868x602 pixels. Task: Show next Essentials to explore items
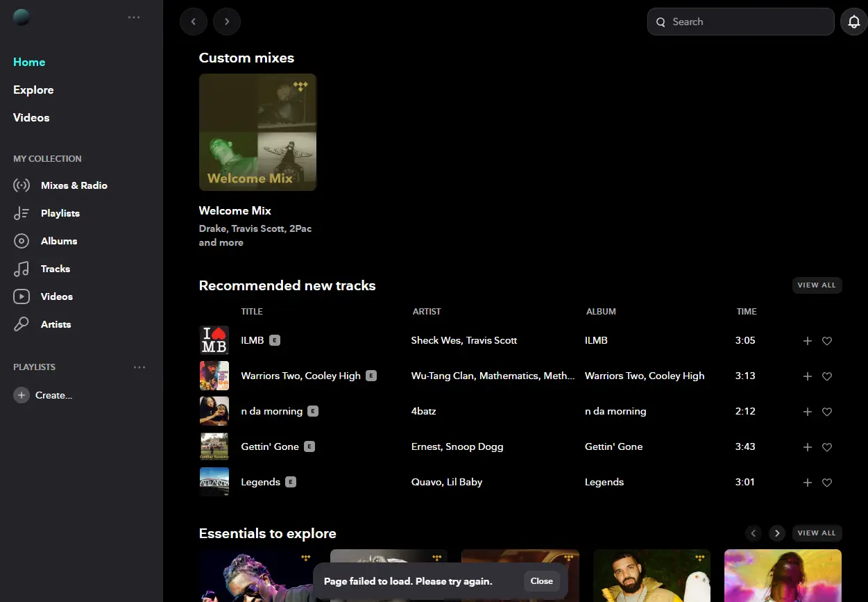(777, 533)
